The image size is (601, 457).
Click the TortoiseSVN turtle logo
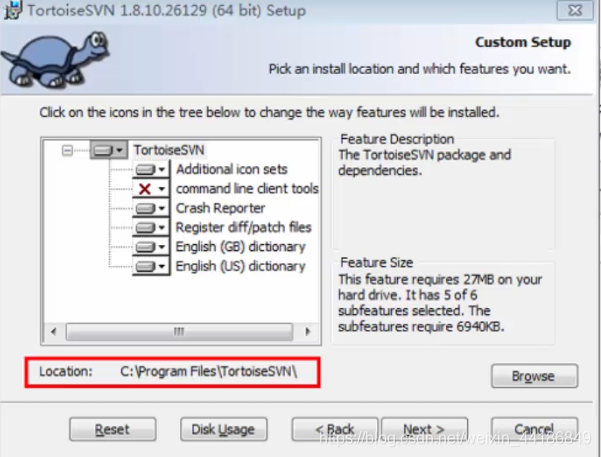point(56,59)
